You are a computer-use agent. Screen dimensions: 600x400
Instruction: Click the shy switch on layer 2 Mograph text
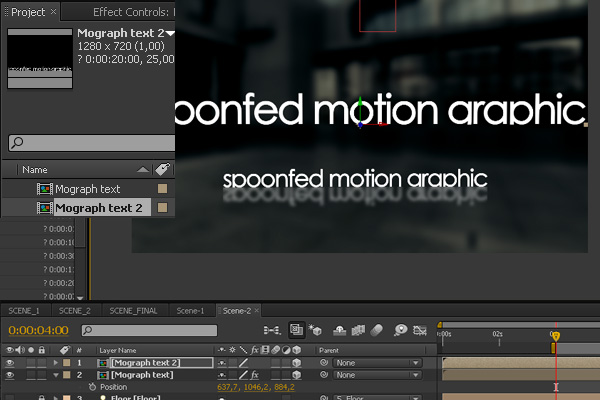[x=222, y=375]
